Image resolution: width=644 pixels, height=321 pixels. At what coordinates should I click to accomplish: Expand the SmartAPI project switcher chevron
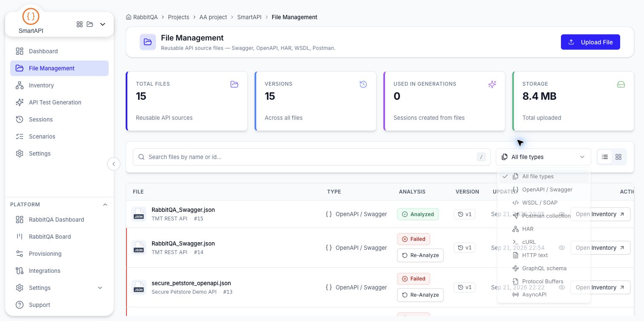tap(103, 24)
